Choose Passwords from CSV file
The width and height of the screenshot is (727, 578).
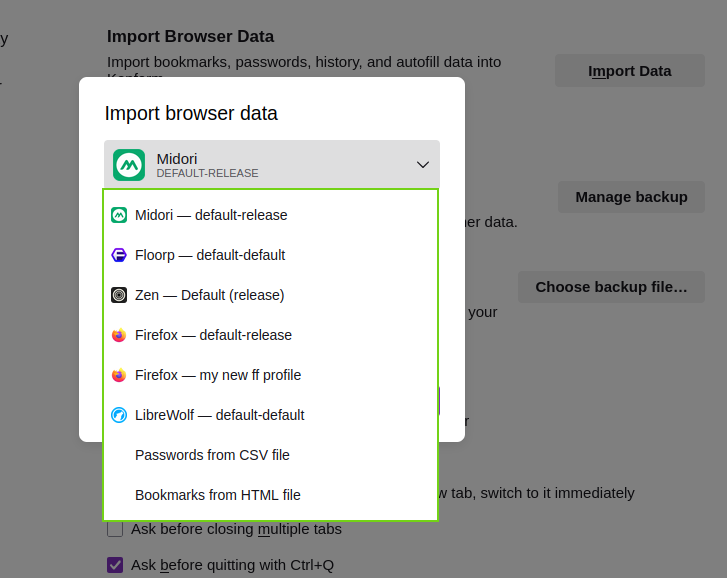pos(212,455)
